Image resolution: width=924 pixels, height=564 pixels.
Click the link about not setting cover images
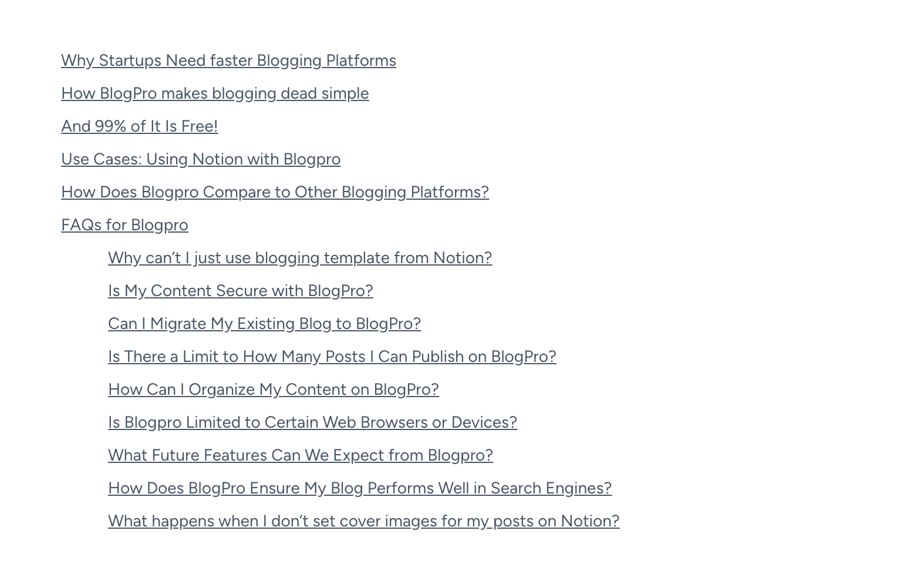click(x=364, y=521)
